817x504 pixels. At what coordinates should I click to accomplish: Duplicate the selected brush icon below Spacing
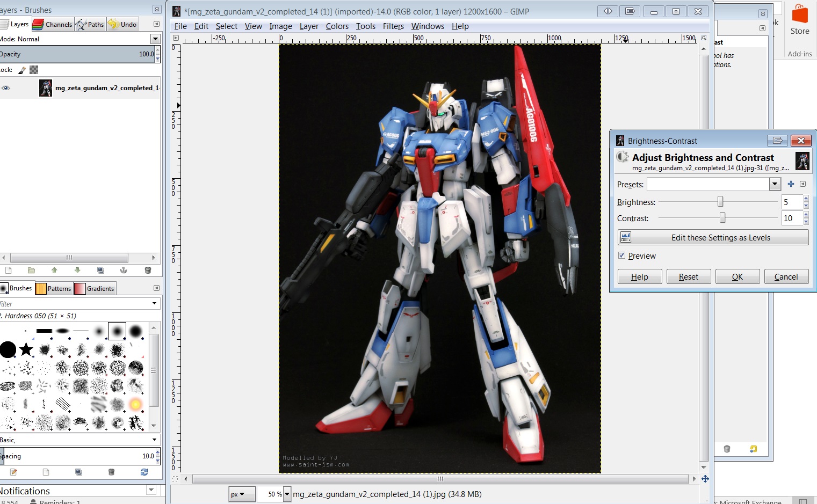pyautogui.click(x=78, y=472)
